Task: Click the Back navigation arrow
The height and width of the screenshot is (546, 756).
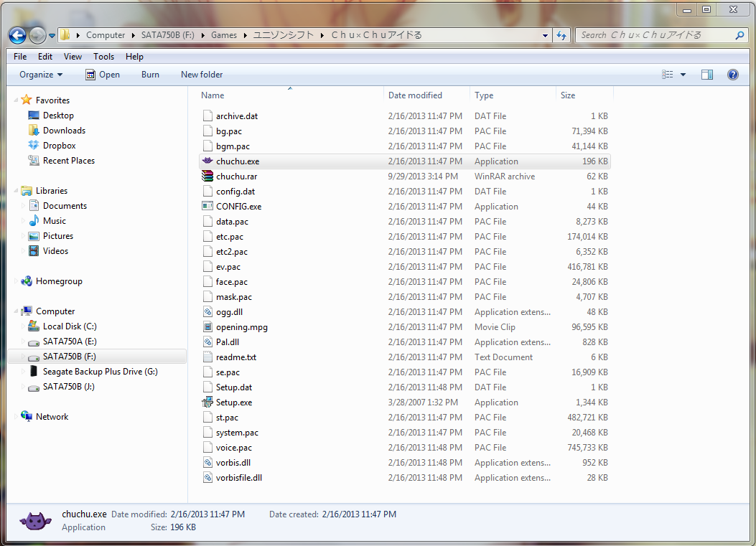Action: coord(17,35)
